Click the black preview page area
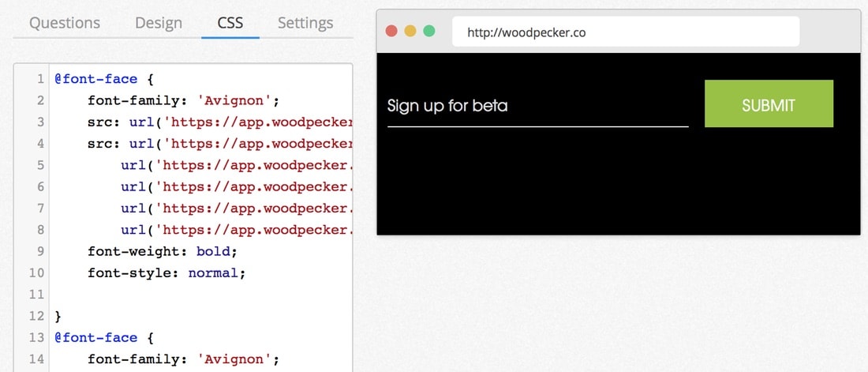Viewport: 868px width, 372px height. (618, 183)
